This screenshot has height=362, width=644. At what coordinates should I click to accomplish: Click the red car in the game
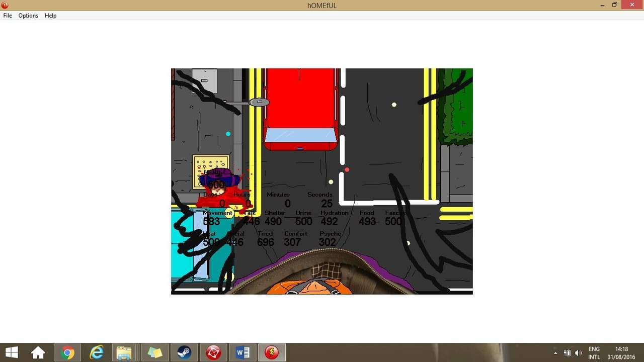point(300,109)
